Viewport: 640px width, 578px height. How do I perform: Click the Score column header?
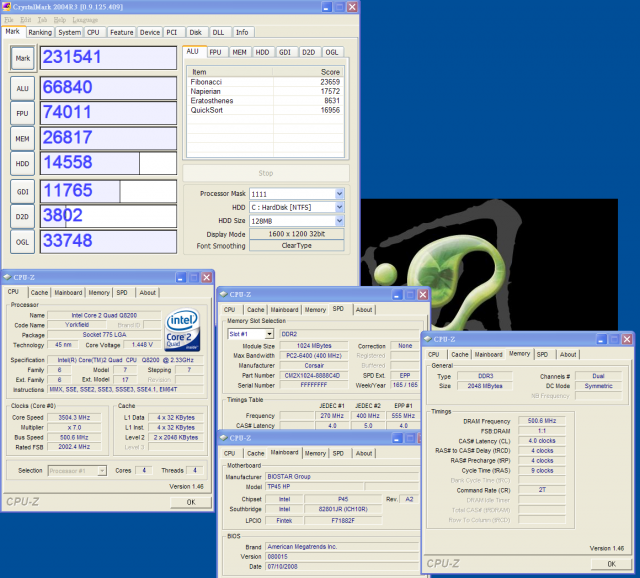click(x=308, y=72)
